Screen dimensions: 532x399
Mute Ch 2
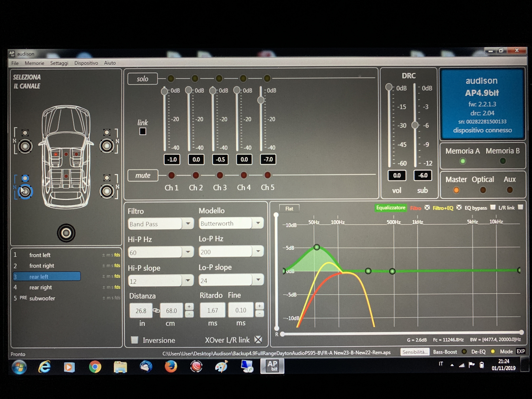[x=196, y=175]
